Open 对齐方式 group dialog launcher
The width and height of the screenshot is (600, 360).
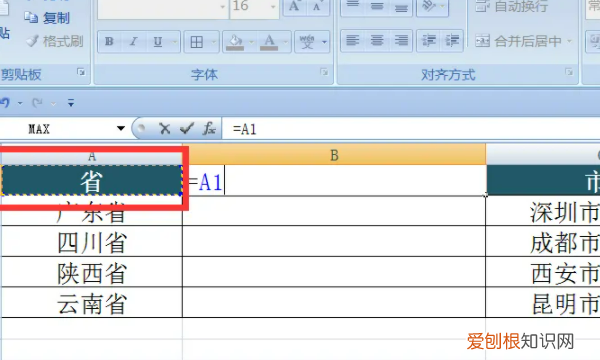point(569,72)
